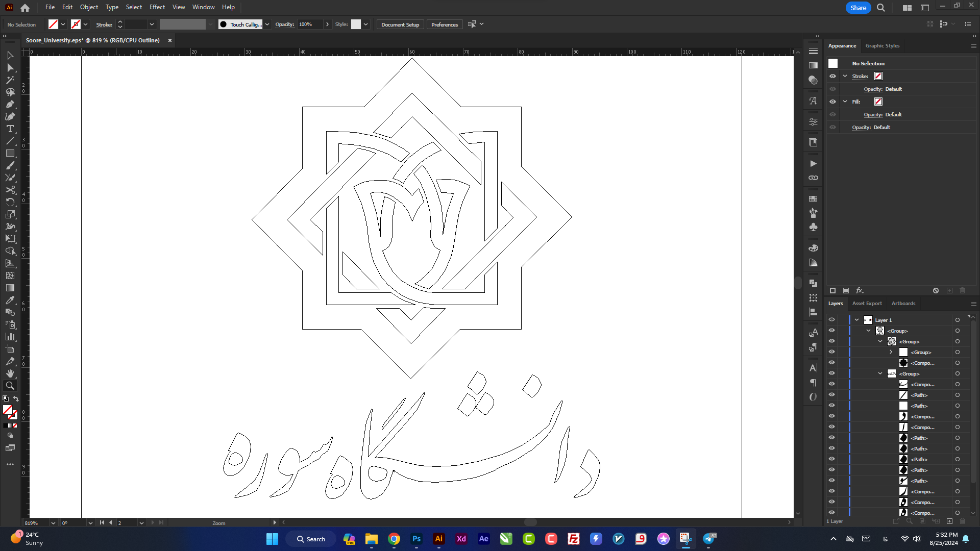Open the Effect menu
Image resolution: width=980 pixels, height=551 pixels.
(x=158, y=7)
